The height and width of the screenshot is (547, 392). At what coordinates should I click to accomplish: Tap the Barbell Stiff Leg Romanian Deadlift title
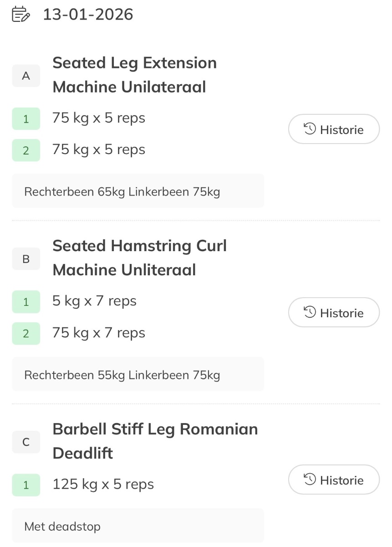click(155, 441)
